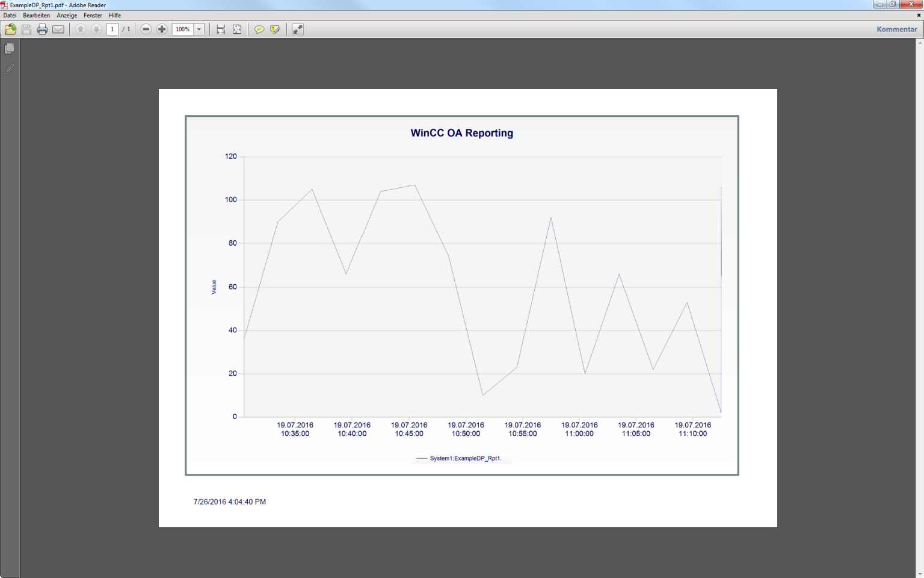
Task: Switch to read mode with arrows icon
Action: point(298,29)
